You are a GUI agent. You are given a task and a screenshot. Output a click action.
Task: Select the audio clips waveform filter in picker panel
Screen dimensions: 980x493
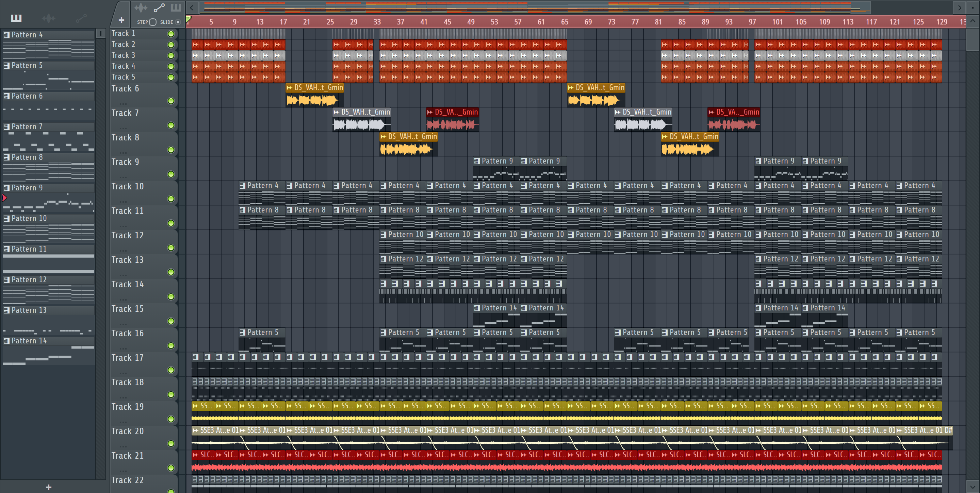pos(49,18)
